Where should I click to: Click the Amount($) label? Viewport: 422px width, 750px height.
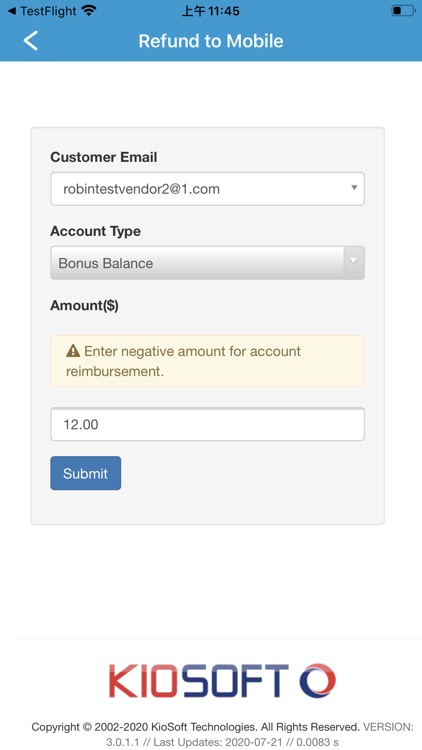pos(85,305)
